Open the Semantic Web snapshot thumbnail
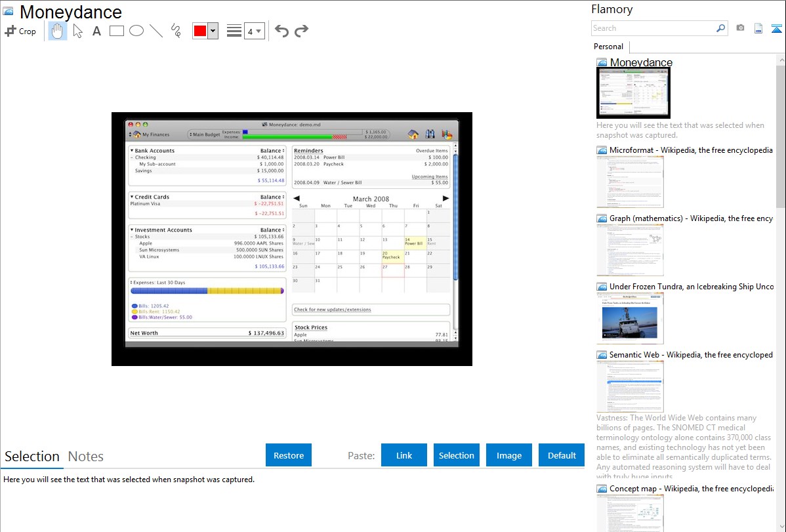This screenshot has width=786, height=532. [x=630, y=386]
